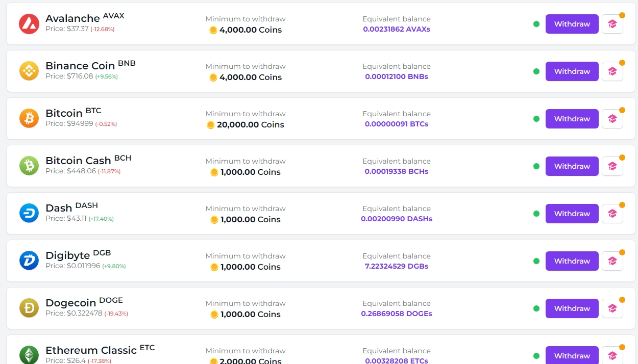
Task: Click the Avalanche AVAX coin logo
Action: (x=29, y=24)
